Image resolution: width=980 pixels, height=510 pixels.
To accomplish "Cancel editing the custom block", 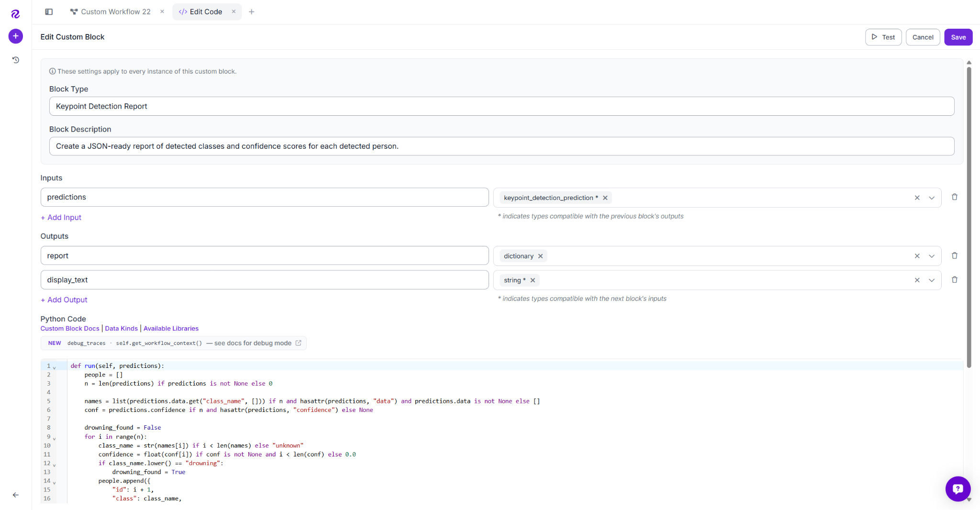I will coord(923,37).
